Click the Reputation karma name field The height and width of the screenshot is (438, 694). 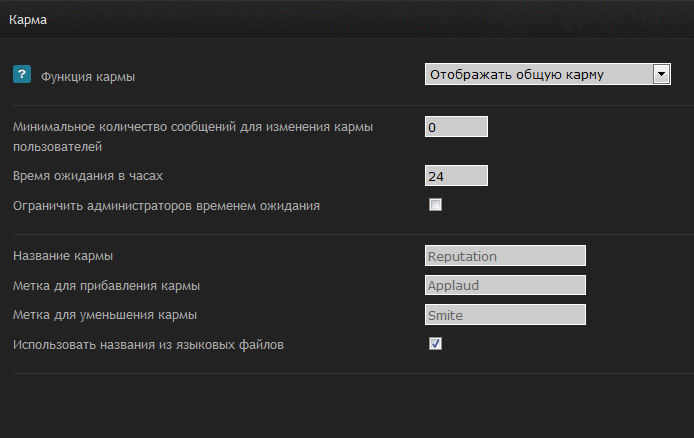click(505, 256)
